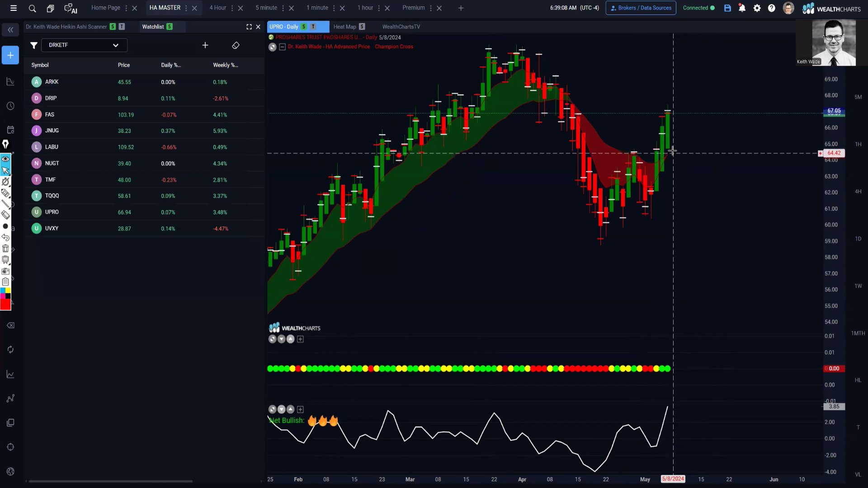Select the 5M timeframe button
The width and height of the screenshot is (868, 488).
coord(858,97)
